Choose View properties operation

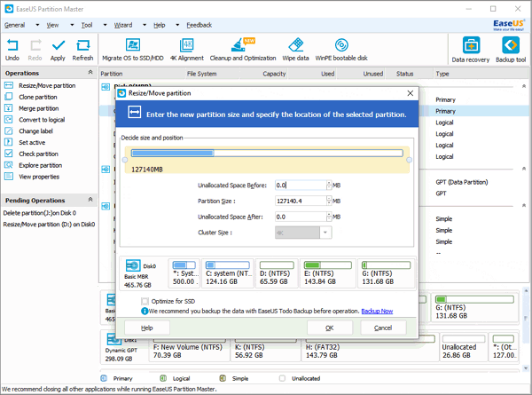click(39, 177)
